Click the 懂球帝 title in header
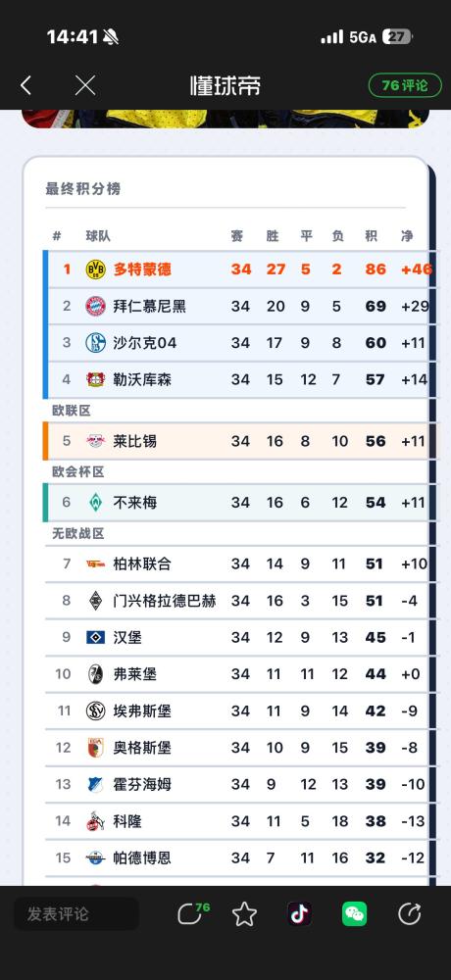 click(x=225, y=85)
